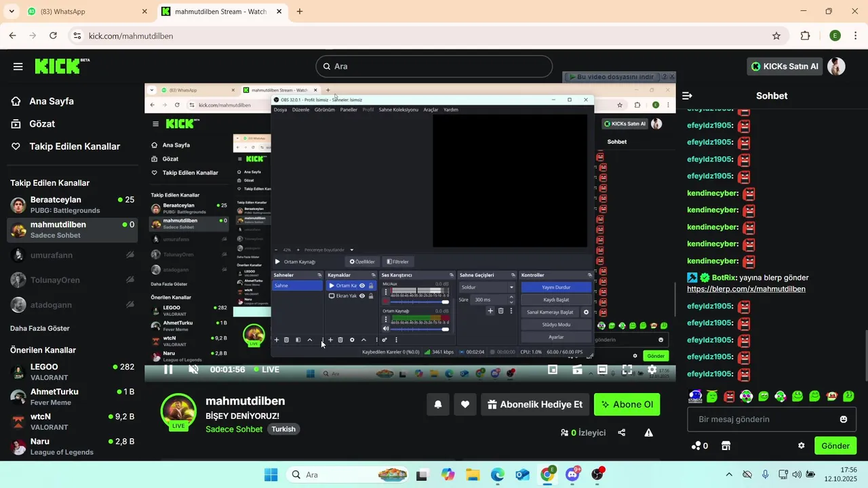Click the streamer LIVE avatar
This screenshot has width=868, height=488.
[x=178, y=411]
